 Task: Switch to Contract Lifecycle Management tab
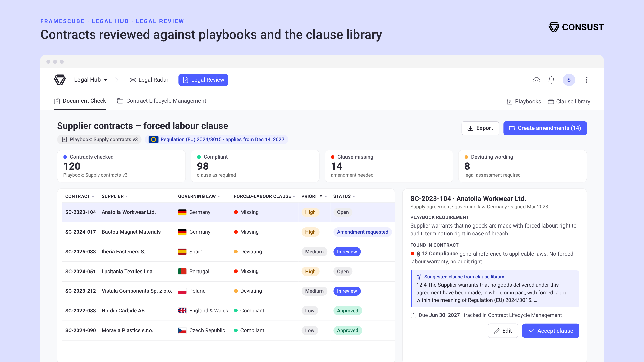pos(162,101)
